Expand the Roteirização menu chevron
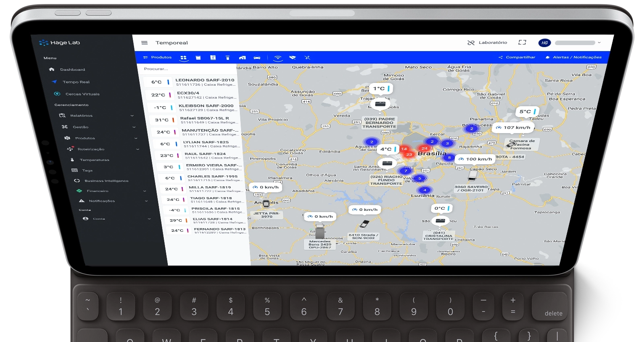This screenshot has height=342, width=644. click(x=138, y=149)
